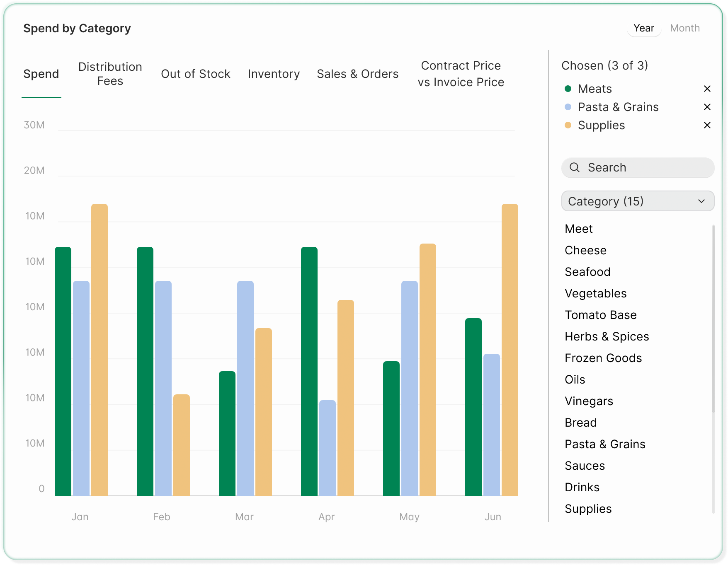Switch view to Month
This screenshot has height=565, width=728.
(685, 28)
